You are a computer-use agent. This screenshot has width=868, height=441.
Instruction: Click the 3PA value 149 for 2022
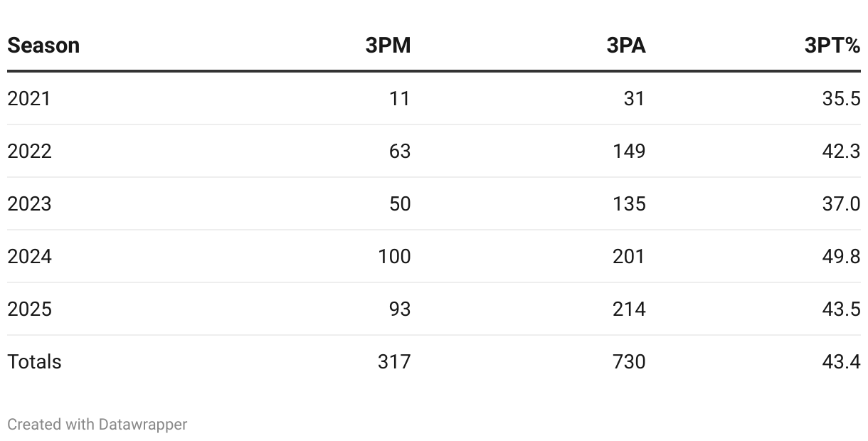tap(629, 151)
